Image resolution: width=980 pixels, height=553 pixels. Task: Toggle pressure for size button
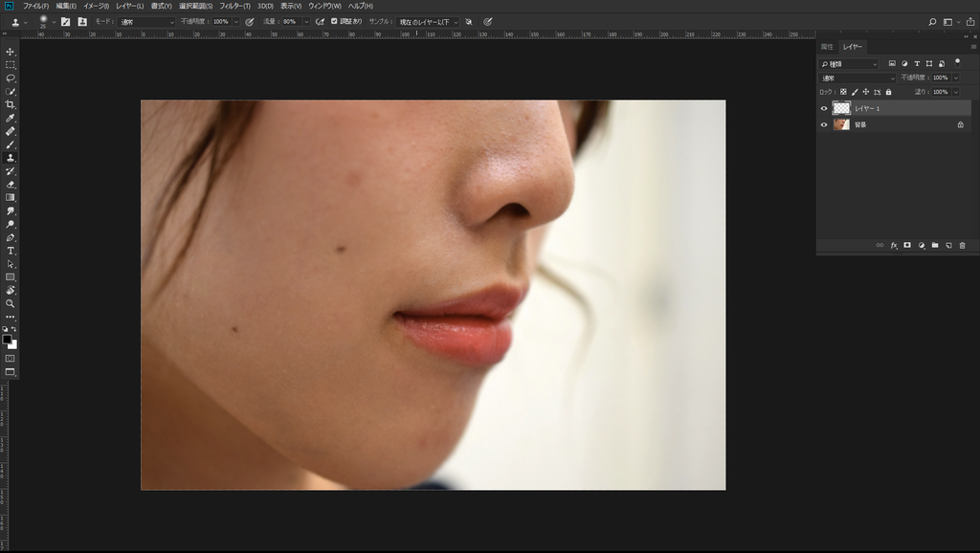pyautogui.click(x=487, y=22)
